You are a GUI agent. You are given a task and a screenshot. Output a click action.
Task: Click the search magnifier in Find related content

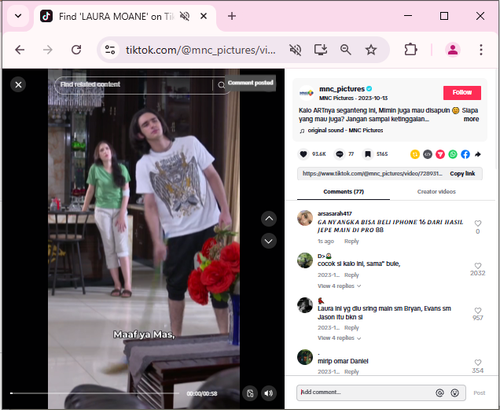point(221,85)
